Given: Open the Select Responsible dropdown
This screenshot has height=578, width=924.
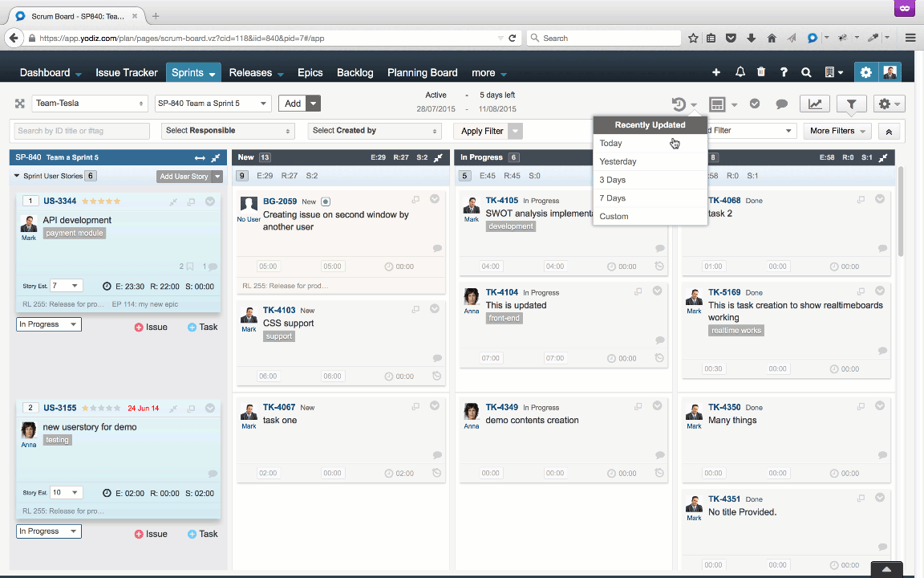Looking at the screenshot, I should 227,131.
